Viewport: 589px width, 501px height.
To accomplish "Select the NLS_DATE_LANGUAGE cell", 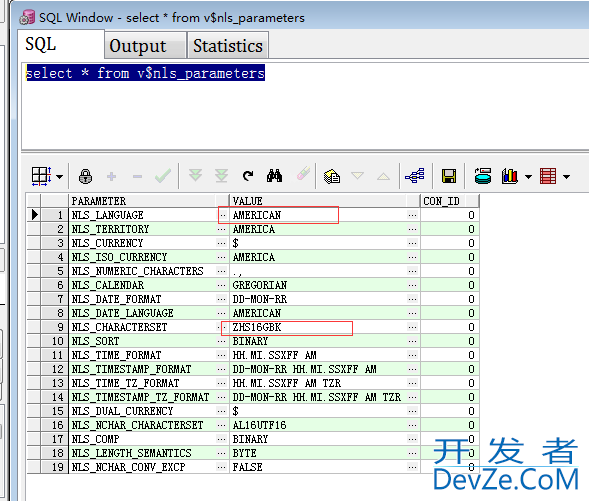I will (148, 313).
